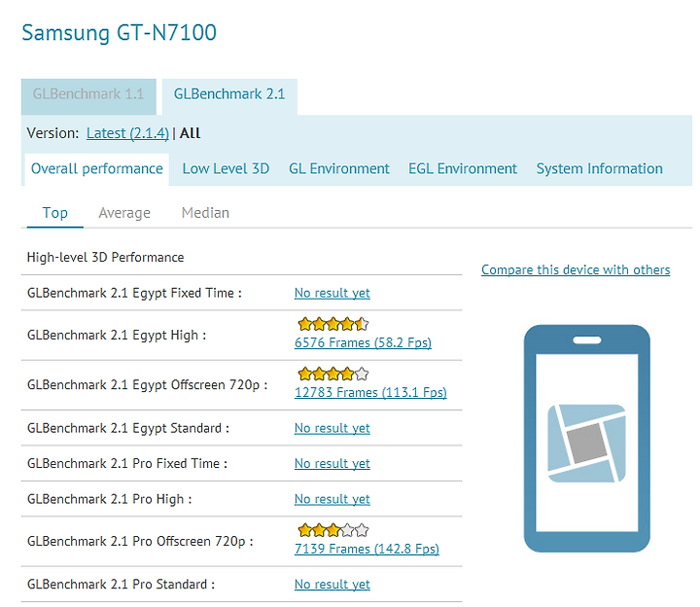The image size is (700, 607).
Task: Switch to the Median subtab
Action: point(205,213)
